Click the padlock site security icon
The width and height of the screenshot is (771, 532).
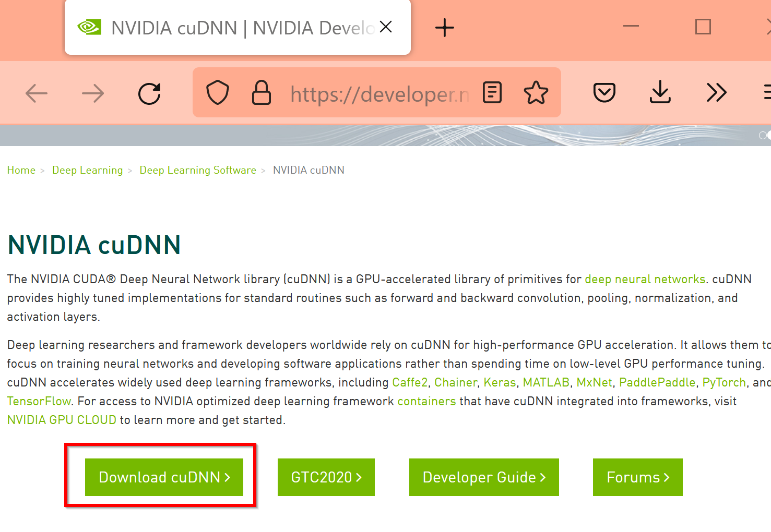[262, 93]
